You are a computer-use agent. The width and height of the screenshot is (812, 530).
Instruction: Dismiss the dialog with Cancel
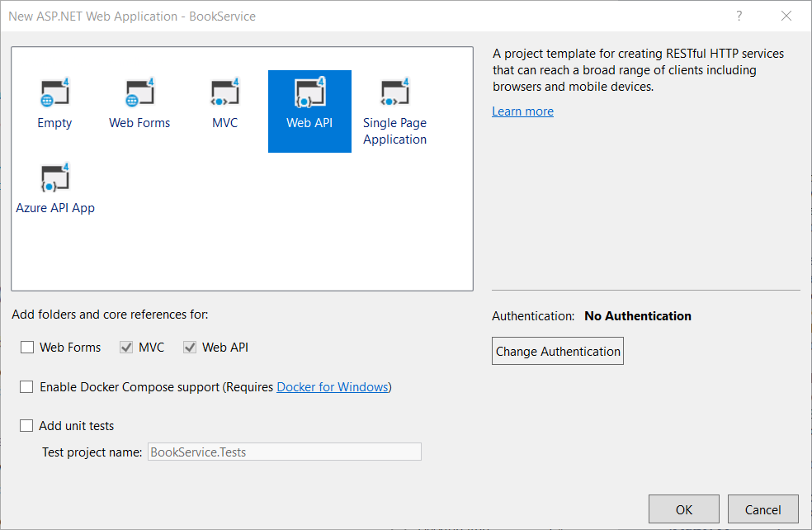[762, 509]
